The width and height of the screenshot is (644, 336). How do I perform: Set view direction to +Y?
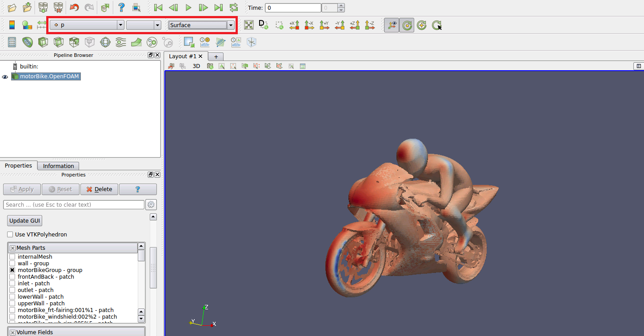click(x=324, y=25)
